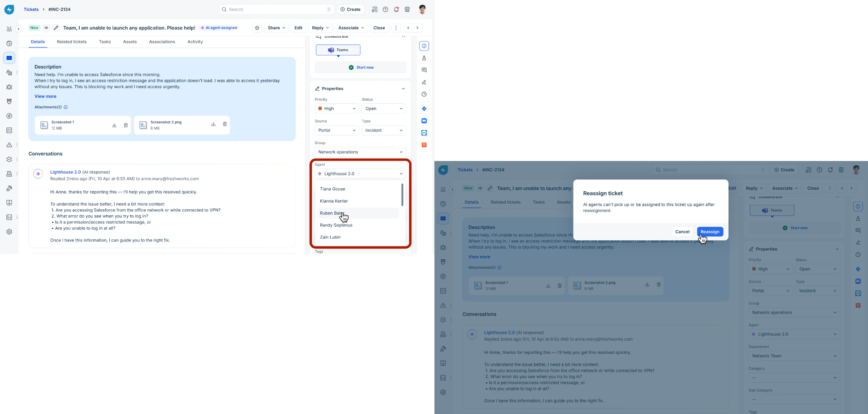Open the clock icon in the undimmed right rail
Viewport: 868px width, 414px height.
pos(424,94)
